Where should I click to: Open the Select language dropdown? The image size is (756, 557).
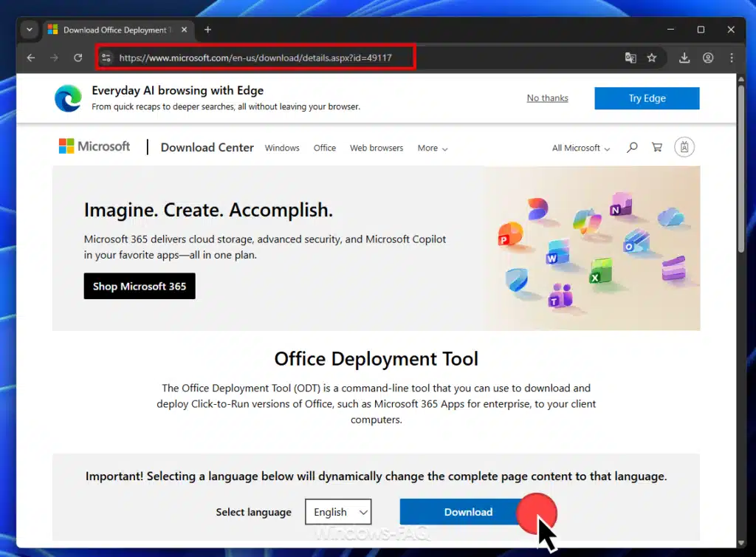click(x=338, y=511)
